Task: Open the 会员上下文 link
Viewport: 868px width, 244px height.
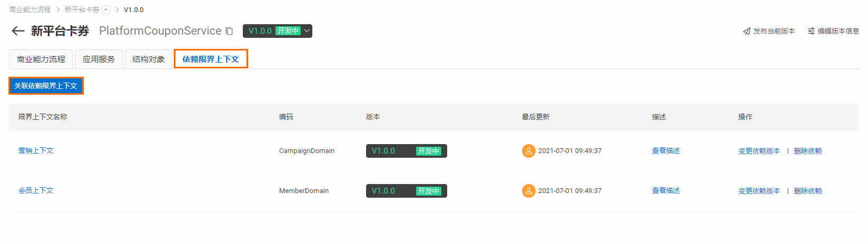Action: coord(36,190)
